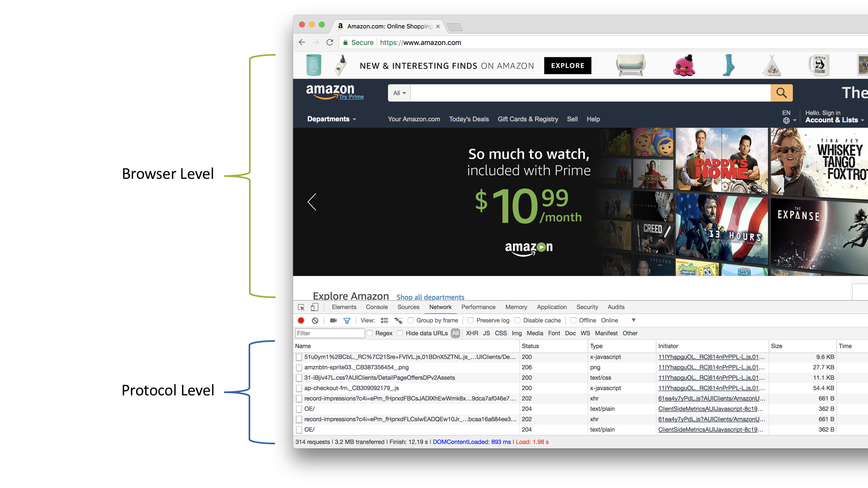Filter requests by XHR type
The height and width of the screenshot is (488, 868).
(x=472, y=333)
